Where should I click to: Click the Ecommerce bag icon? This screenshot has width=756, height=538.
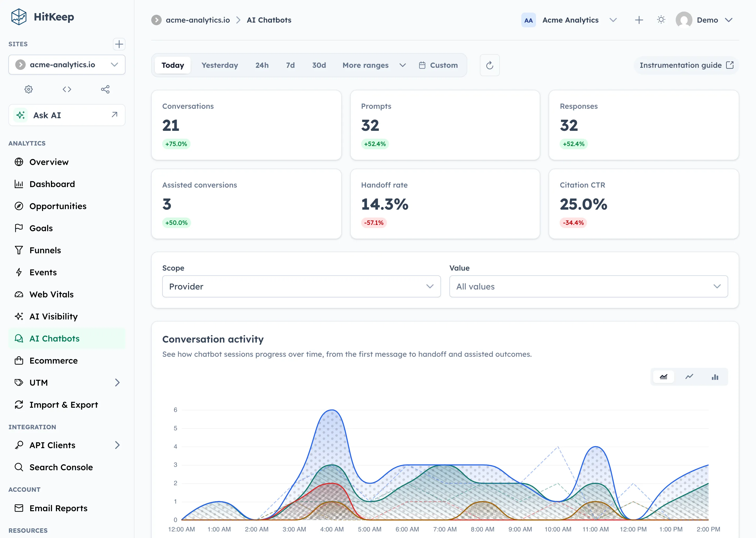tap(19, 360)
